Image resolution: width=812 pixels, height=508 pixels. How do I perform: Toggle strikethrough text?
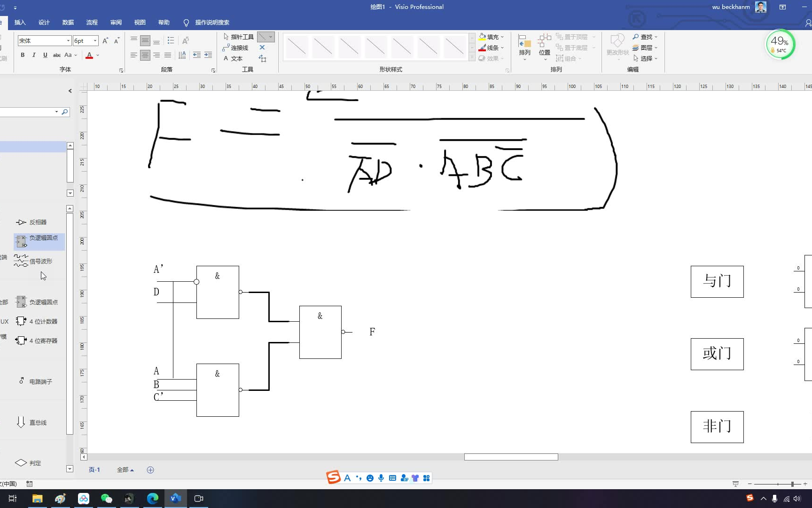(57, 55)
